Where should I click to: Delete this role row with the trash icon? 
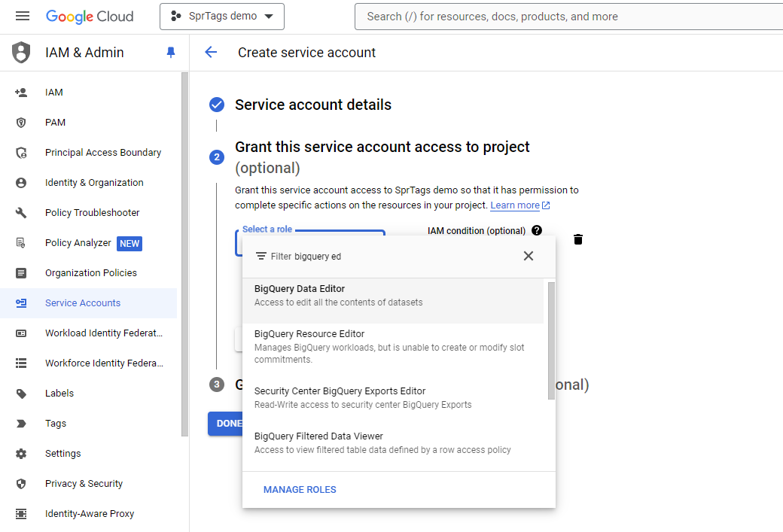pos(577,239)
